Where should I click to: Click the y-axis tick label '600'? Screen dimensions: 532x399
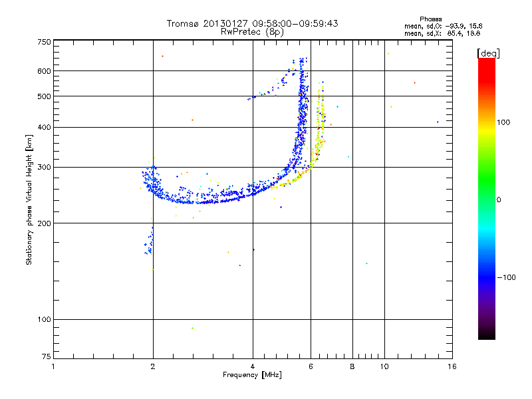click(44, 71)
